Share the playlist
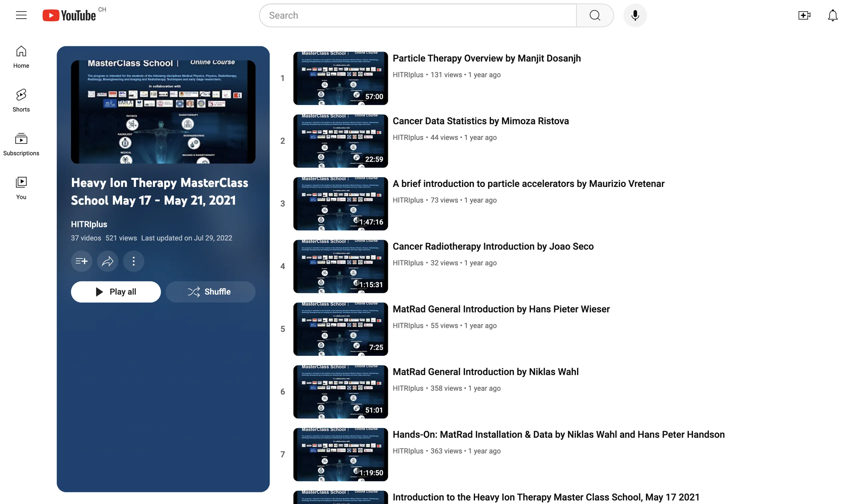Viewport: 853px width, 504px height. pyautogui.click(x=108, y=261)
